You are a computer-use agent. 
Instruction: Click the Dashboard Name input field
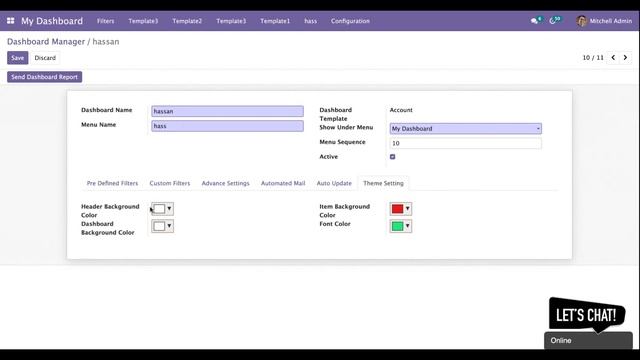click(227, 111)
